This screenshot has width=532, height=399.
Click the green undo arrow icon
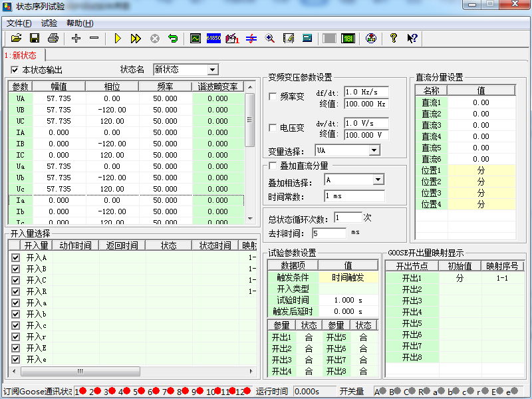pos(173,39)
